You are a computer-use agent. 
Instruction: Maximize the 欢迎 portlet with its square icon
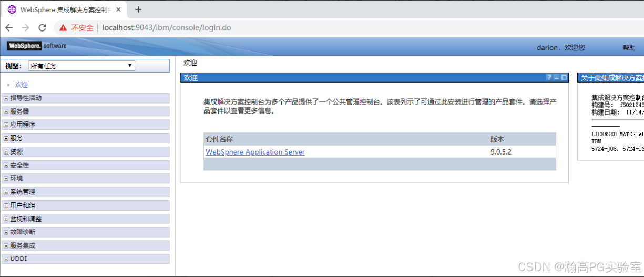pos(564,77)
